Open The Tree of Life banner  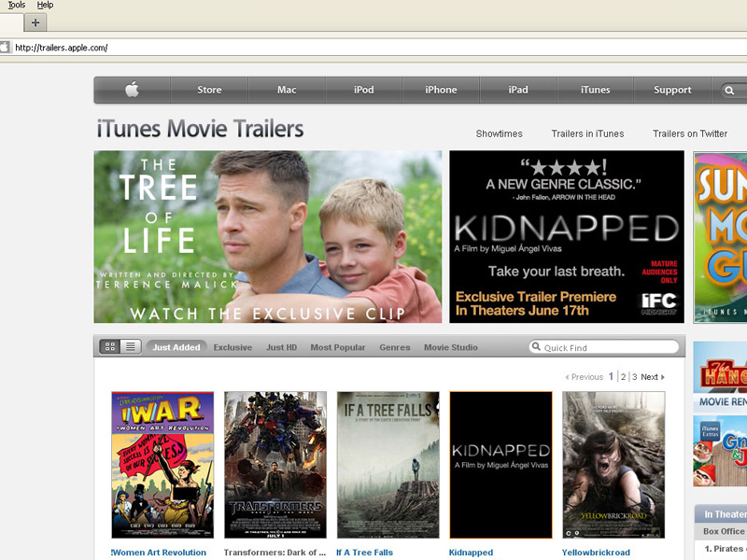[268, 237]
